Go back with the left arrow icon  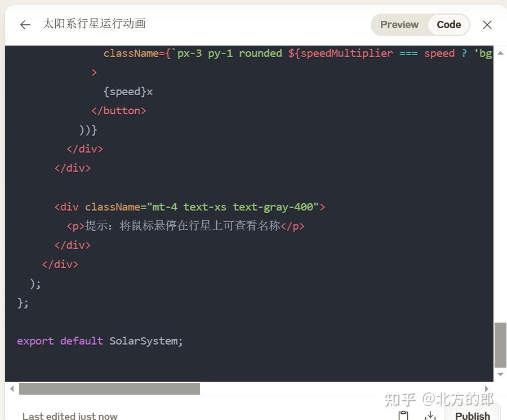point(25,25)
